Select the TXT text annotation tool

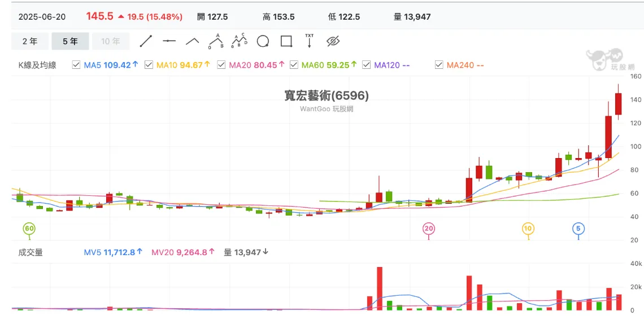309,41
